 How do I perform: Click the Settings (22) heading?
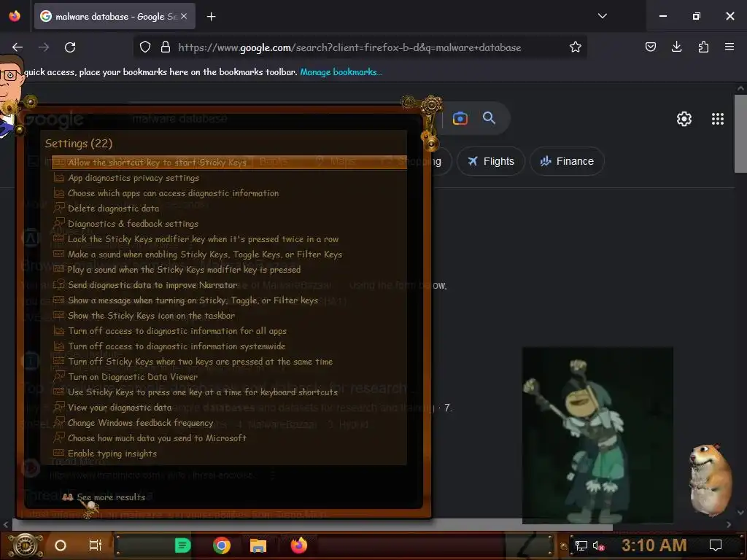click(x=79, y=144)
